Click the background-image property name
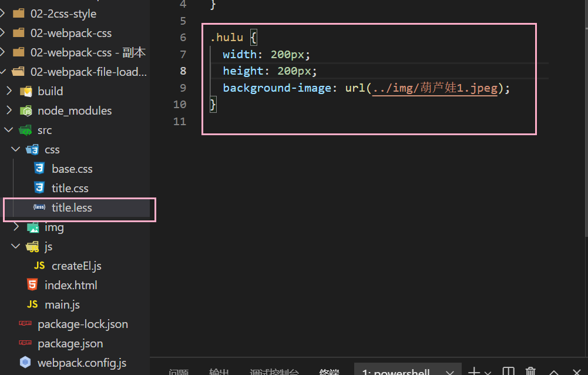This screenshot has width=588, height=375. tap(277, 88)
